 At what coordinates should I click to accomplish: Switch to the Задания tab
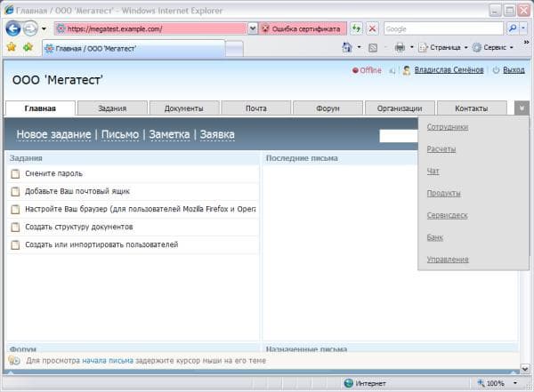(x=112, y=108)
